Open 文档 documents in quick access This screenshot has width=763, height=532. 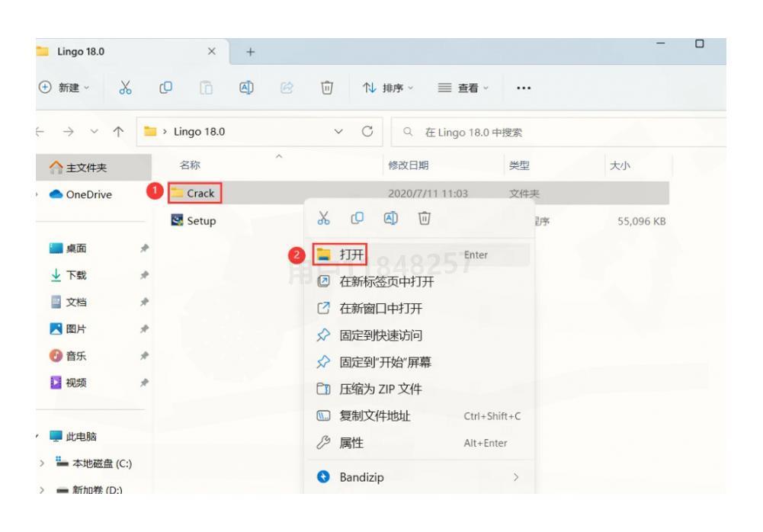68,302
